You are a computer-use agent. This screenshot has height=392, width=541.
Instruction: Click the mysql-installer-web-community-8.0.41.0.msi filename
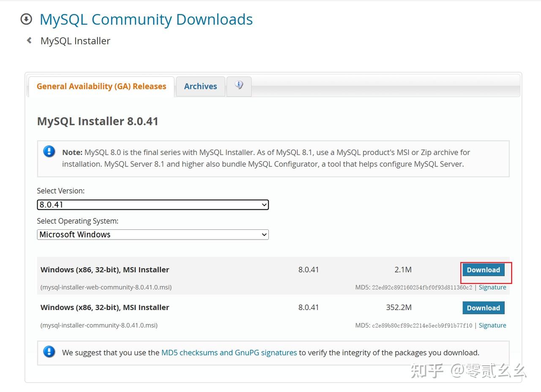point(106,287)
